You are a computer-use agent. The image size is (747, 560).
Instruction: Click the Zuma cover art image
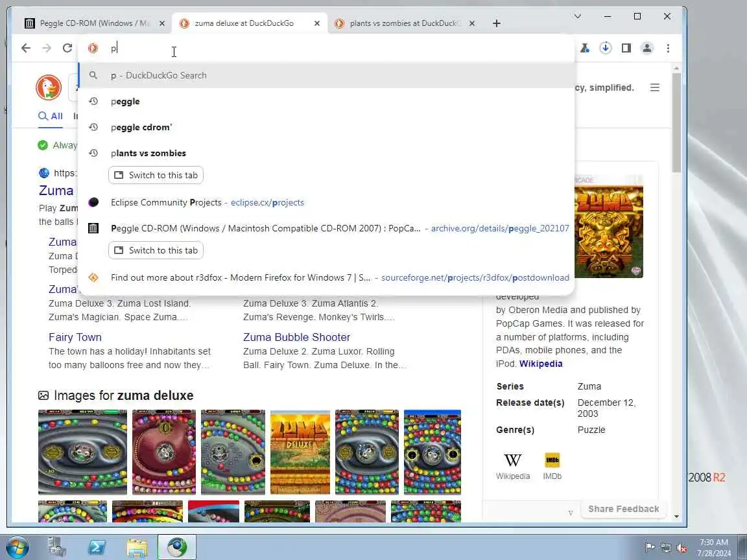point(609,227)
